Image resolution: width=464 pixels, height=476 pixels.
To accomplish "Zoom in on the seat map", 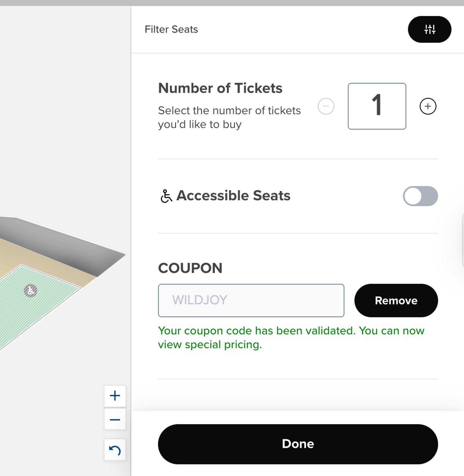I will 115,396.
